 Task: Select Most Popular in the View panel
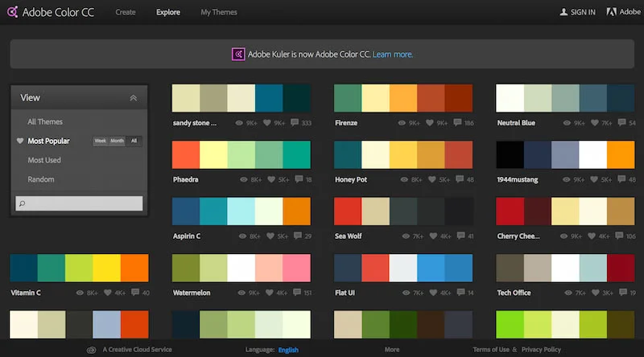pos(48,141)
